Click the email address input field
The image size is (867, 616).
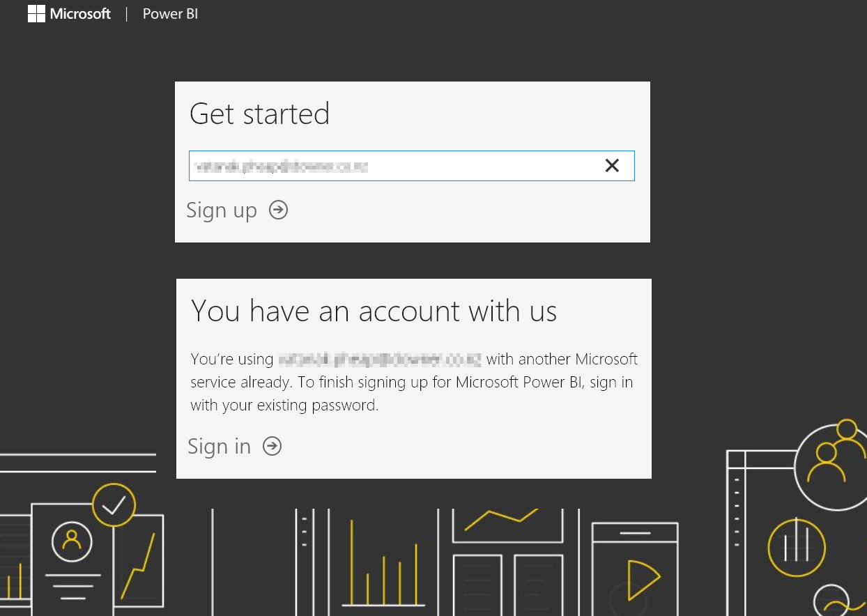tap(411, 166)
